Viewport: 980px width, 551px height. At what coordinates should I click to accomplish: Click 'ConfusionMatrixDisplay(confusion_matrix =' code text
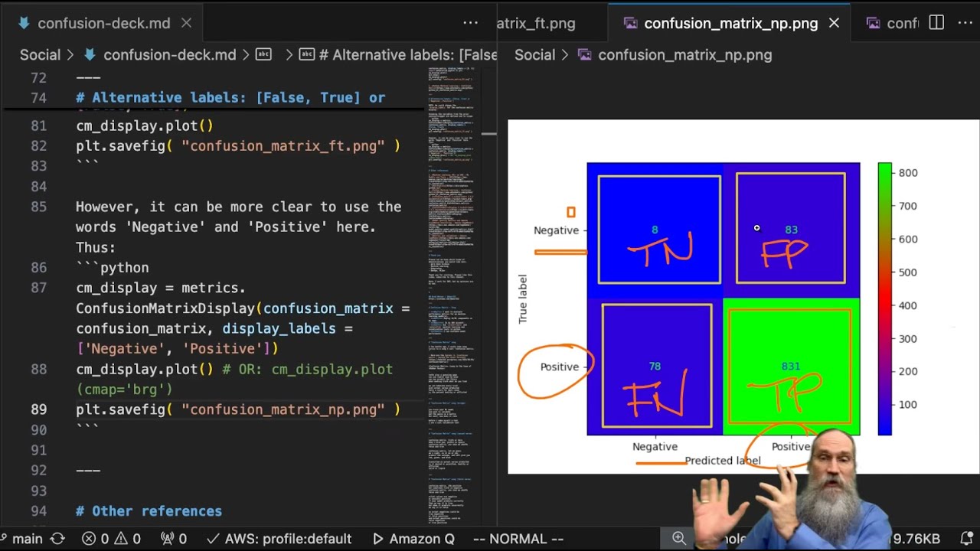click(243, 308)
